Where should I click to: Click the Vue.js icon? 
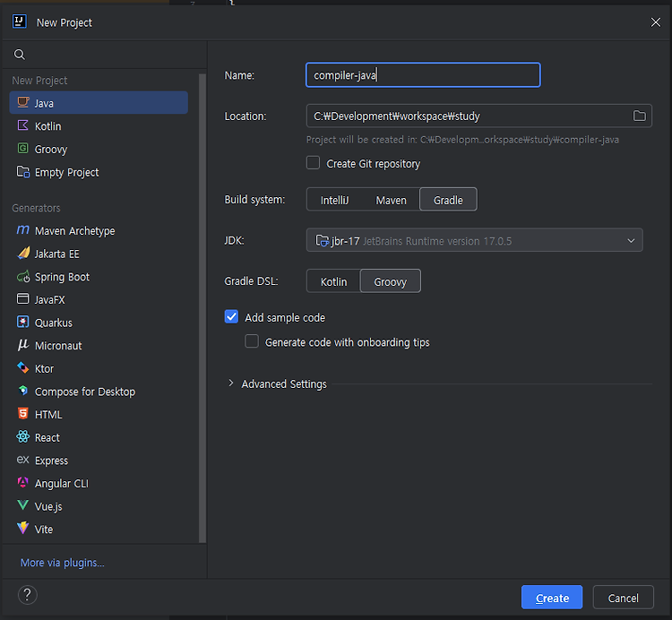pyautogui.click(x=22, y=505)
